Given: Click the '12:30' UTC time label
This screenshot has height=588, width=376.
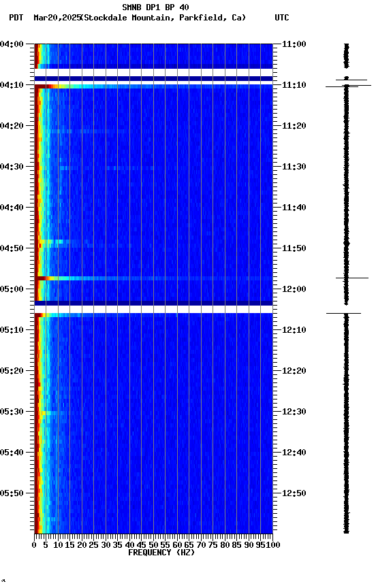Looking at the screenshot, I should coord(294,412).
